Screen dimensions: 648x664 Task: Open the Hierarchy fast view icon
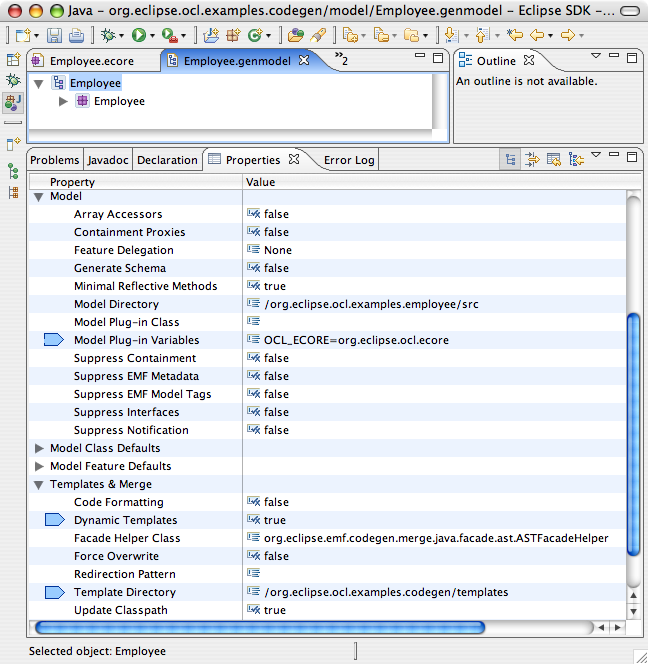click(x=13, y=171)
